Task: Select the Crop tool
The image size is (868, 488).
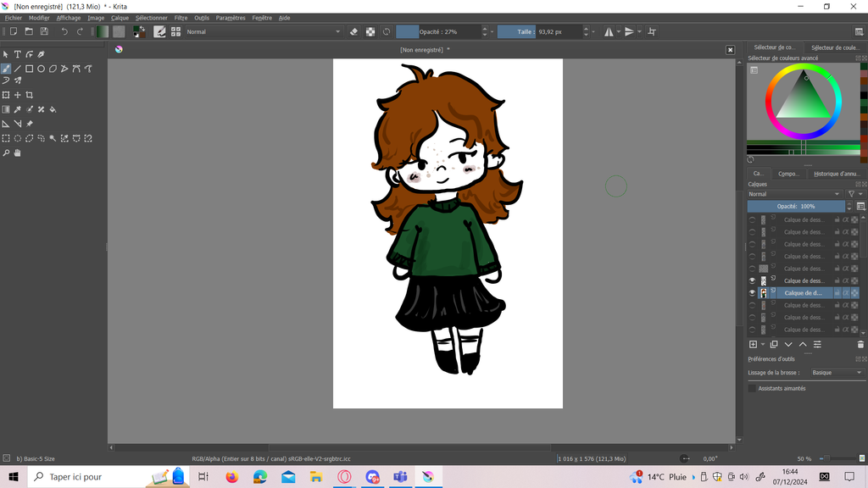Action: [x=29, y=95]
